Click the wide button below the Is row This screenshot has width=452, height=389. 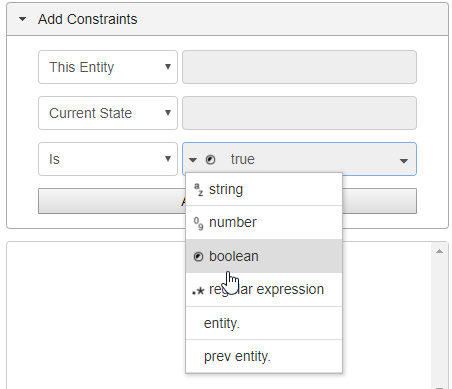coord(227,201)
